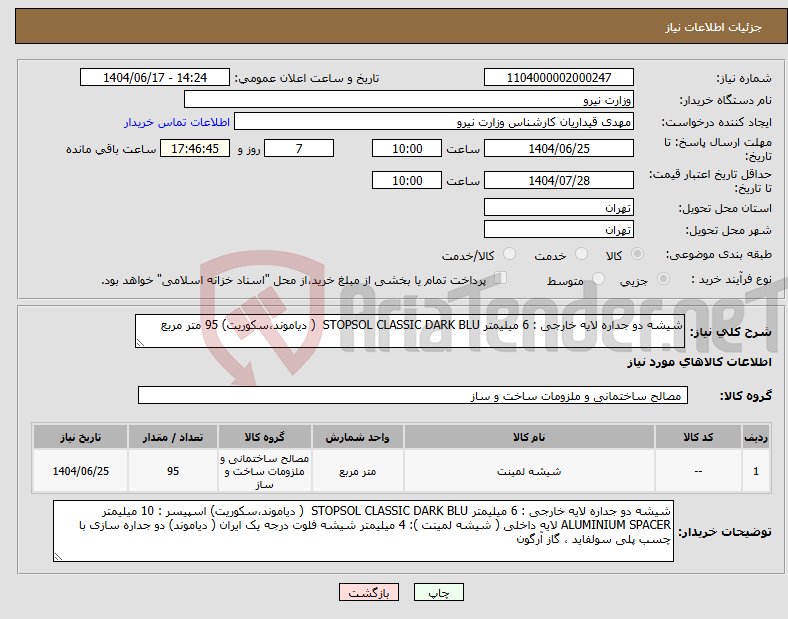This screenshot has width=788, height=619.
Task: Click the response deadline date 1404/06/25 field
Action: point(558,148)
